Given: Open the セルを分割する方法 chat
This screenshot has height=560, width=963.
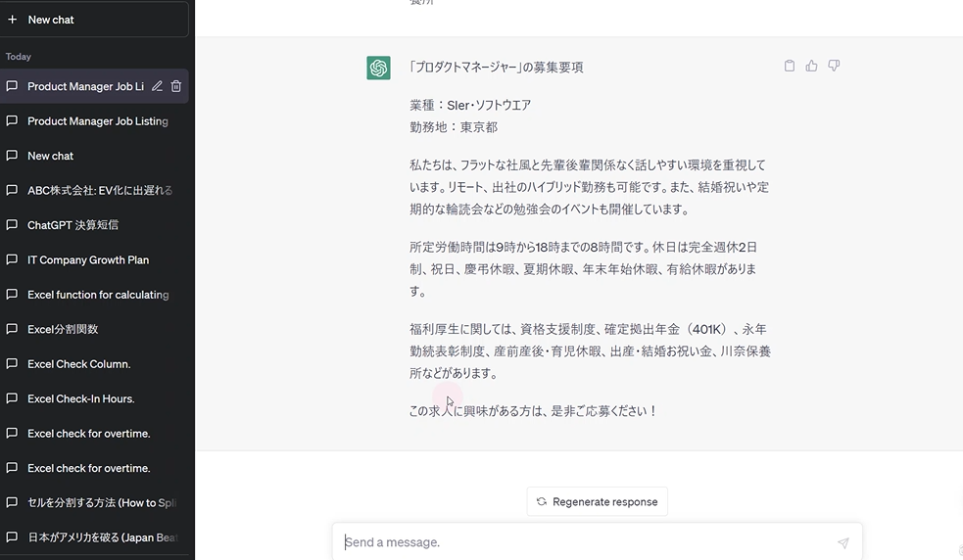Looking at the screenshot, I should (x=99, y=502).
